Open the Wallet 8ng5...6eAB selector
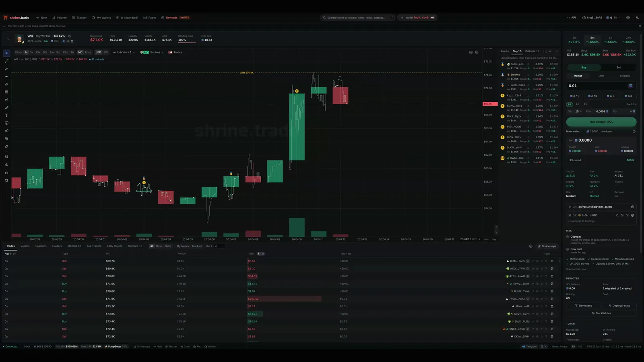 417,18
